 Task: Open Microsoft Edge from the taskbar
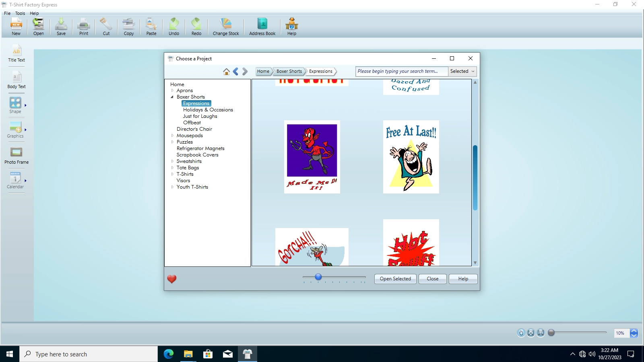[168, 354]
